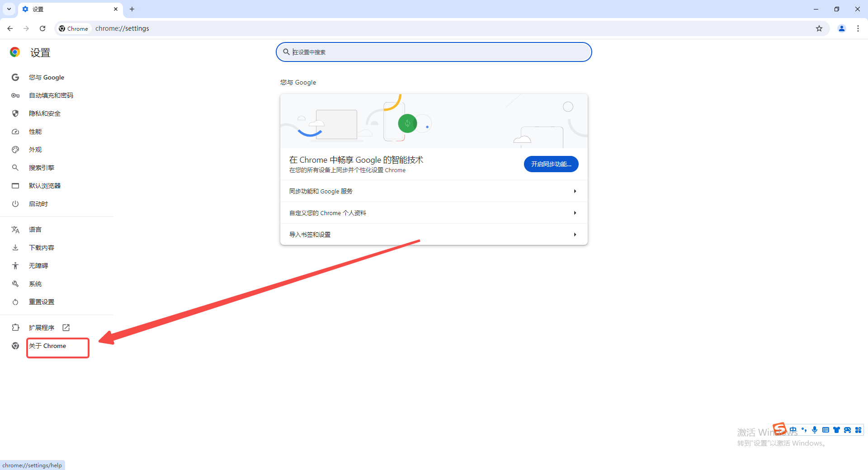Screen dimensions: 868x470
Task: Open 自动填充和密码 settings section
Action: pos(51,95)
